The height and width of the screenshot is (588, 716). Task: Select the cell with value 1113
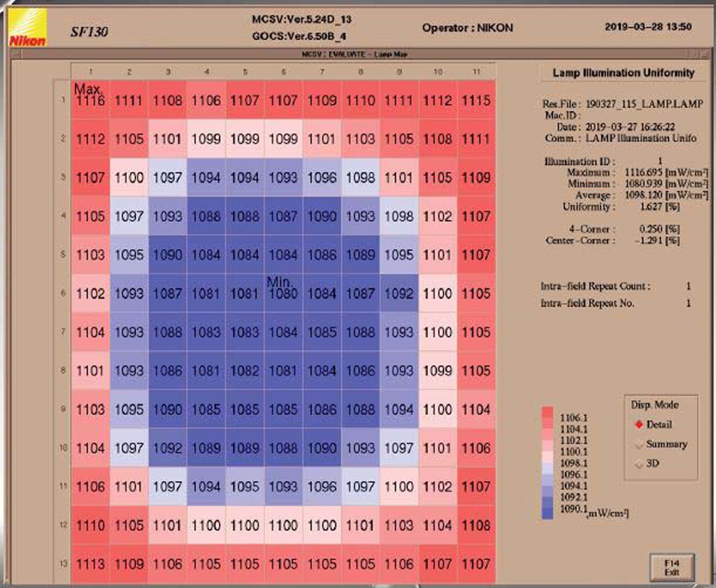(90, 564)
